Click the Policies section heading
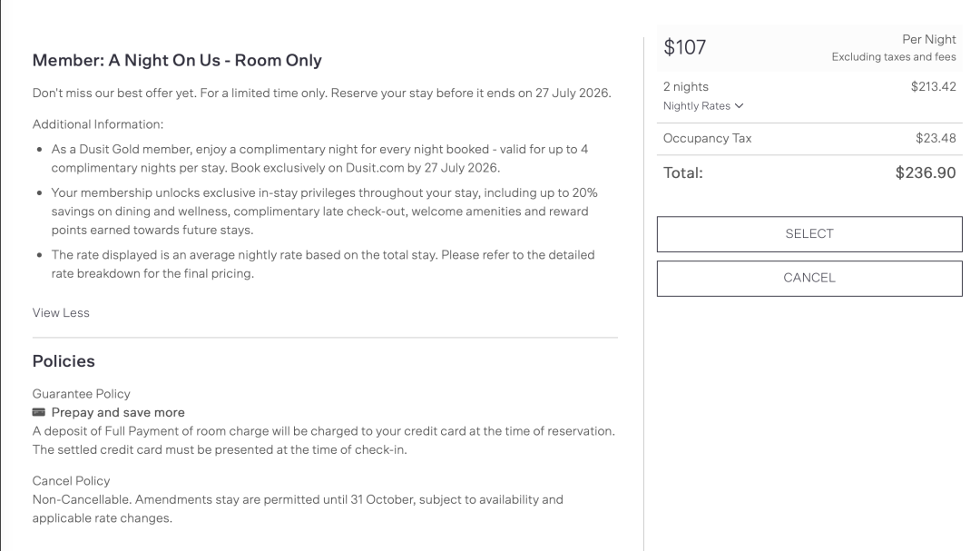The width and height of the screenshot is (980, 551). coord(64,361)
